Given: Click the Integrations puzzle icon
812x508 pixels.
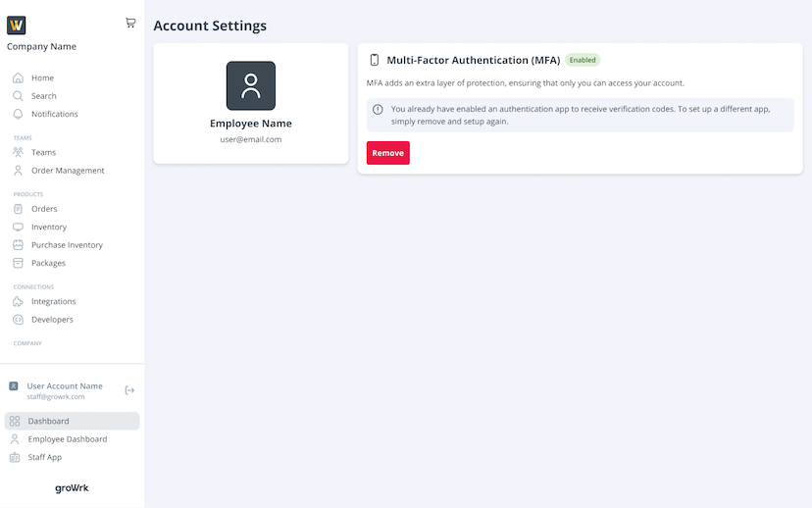Looking at the screenshot, I should click(18, 301).
